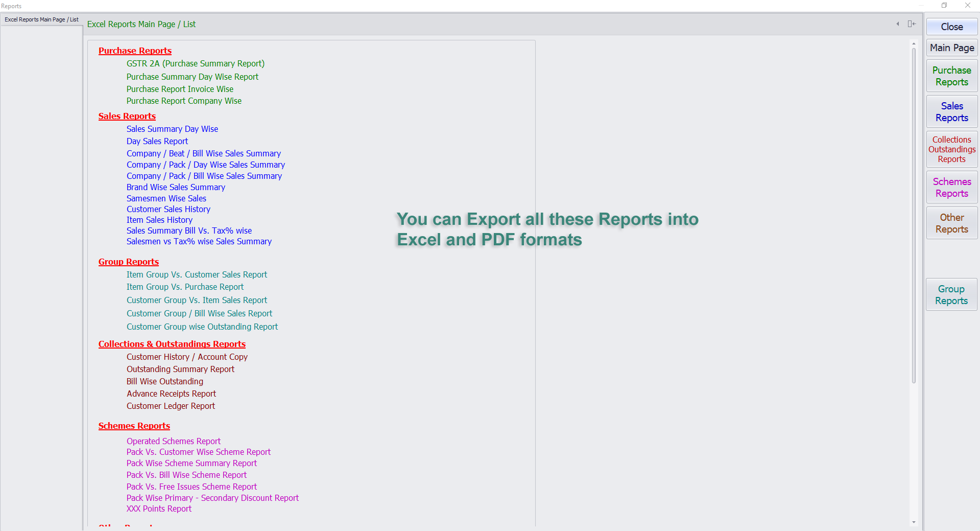
Task: Open Bill Wise Outstanding report
Action: click(x=164, y=382)
